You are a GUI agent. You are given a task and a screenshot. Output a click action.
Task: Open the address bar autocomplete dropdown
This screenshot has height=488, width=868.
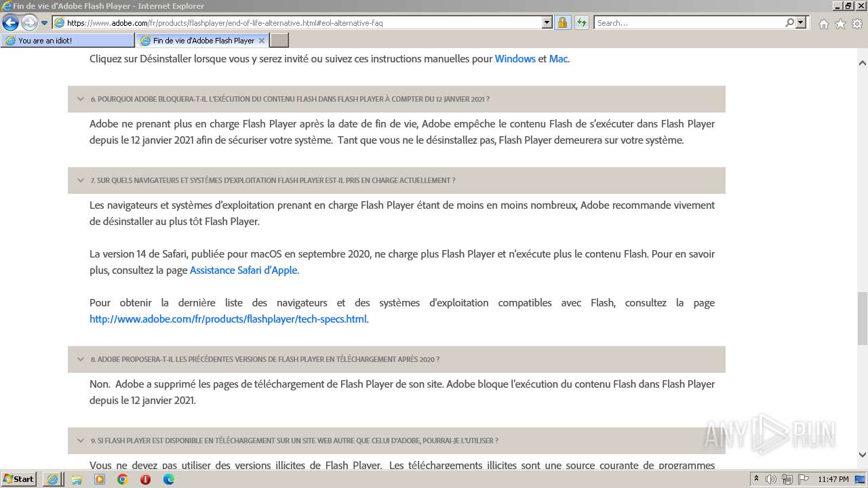coord(547,22)
